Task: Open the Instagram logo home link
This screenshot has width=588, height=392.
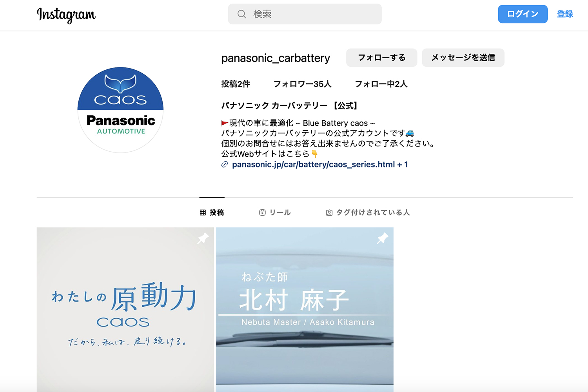Action: (66, 15)
